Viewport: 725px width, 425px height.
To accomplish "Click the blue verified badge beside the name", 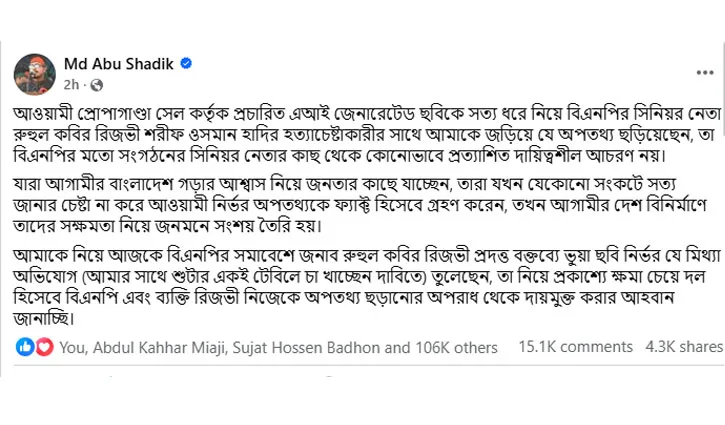I will pos(186,65).
